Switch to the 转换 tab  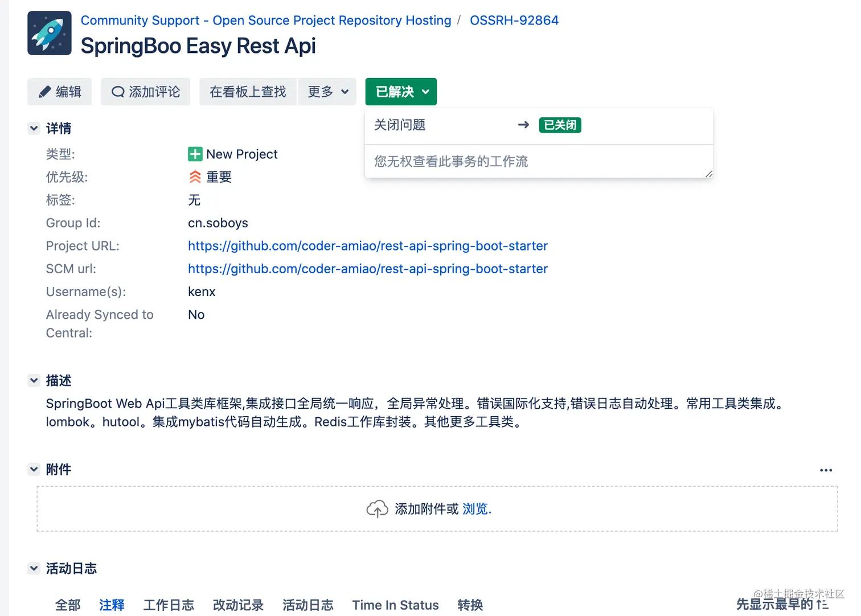click(x=470, y=605)
